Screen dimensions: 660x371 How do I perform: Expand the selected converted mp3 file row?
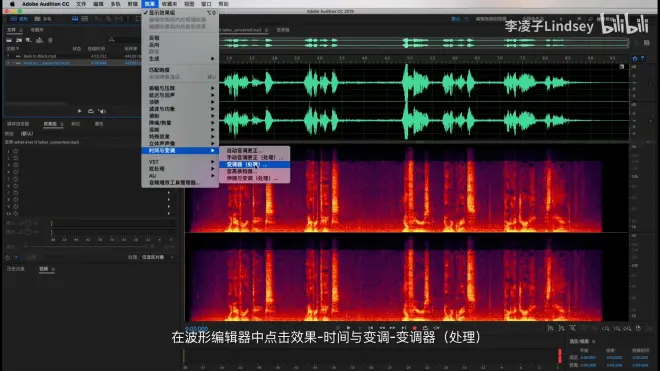click(x=8, y=63)
